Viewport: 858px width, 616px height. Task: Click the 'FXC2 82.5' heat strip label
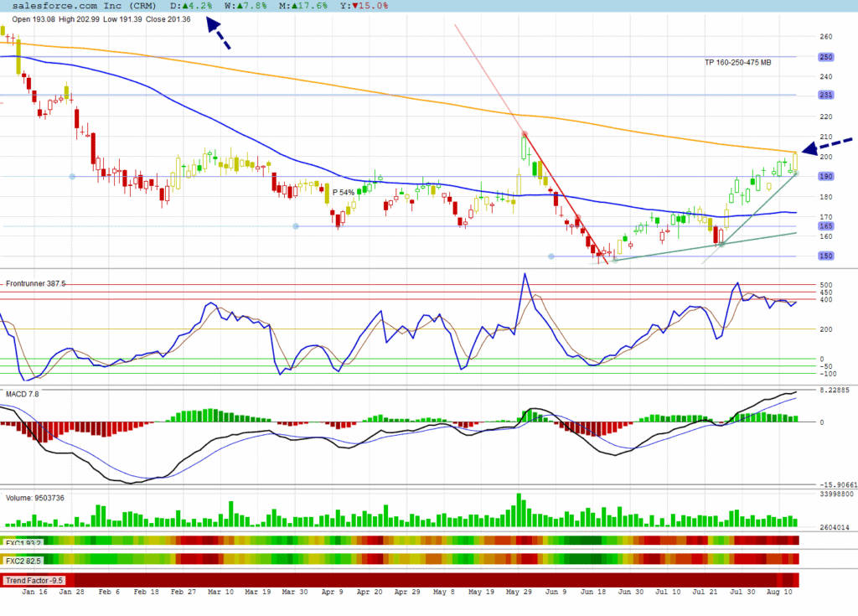pyautogui.click(x=23, y=561)
